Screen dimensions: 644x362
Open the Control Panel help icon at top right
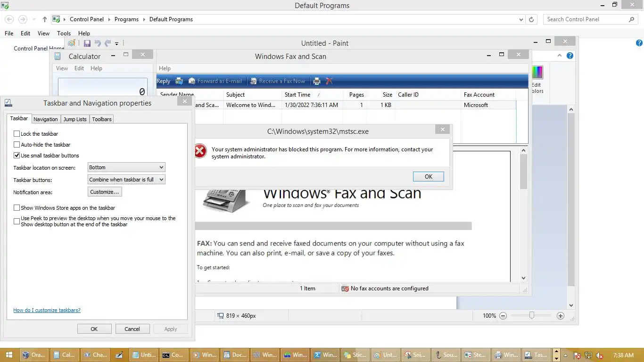click(639, 43)
